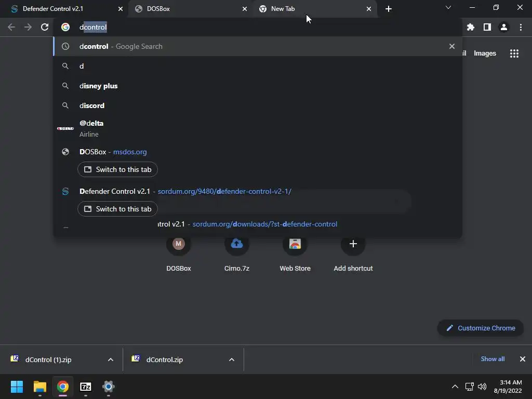The width and height of the screenshot is (532, 399).
Task: Choose the 'd' search suggestion
Action: point(258,66)
